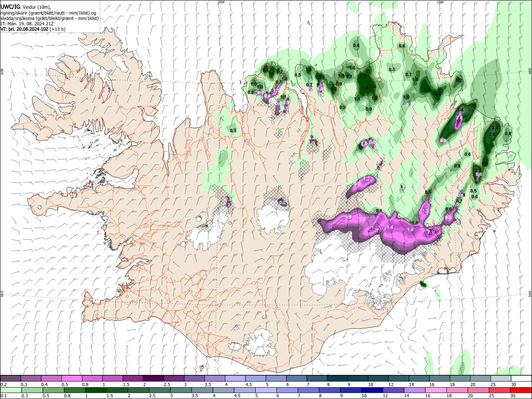Click the '0.4' label on the snow scale
The image size is (532, 399).
pyautogui.click(x=44, y=384)
